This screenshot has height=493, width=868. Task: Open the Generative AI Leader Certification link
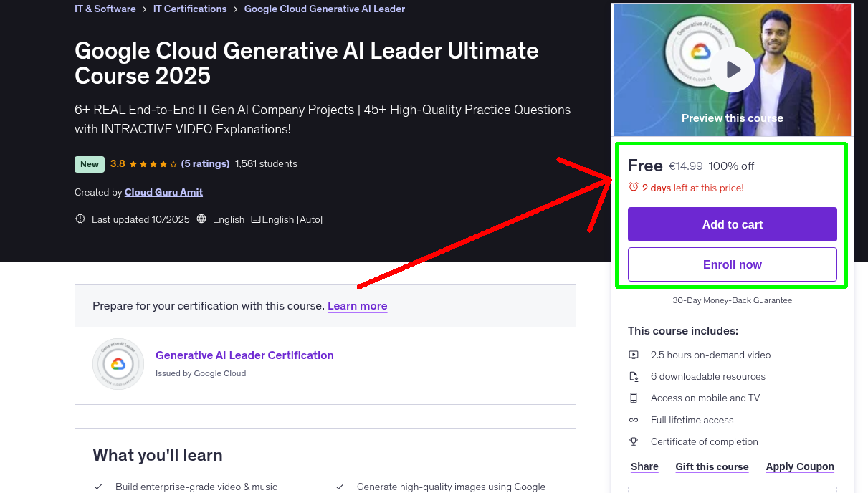click(x=244, y=355)
